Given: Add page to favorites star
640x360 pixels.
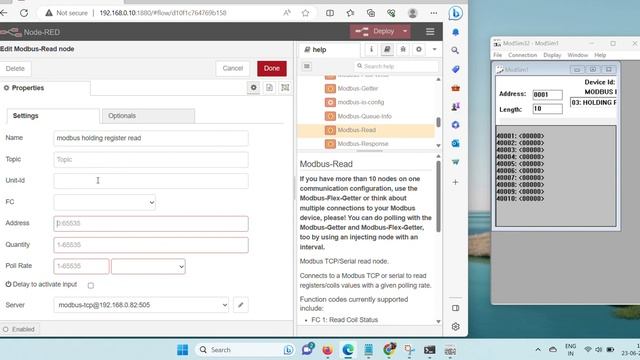Looking at the screenshot, I should coord(305,13).
